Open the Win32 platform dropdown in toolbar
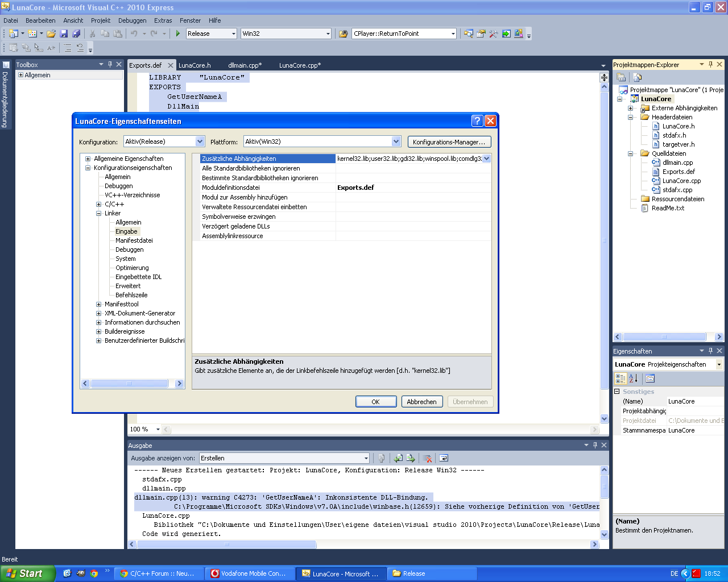The width and height of the screenshot is (728, 582). [328, 34]
